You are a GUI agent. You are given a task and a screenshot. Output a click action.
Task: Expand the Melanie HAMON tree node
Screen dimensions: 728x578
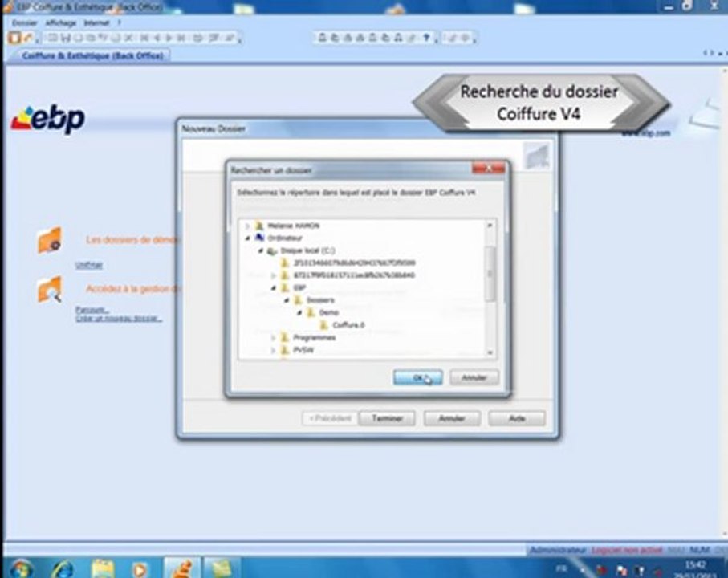coord(247,226)
